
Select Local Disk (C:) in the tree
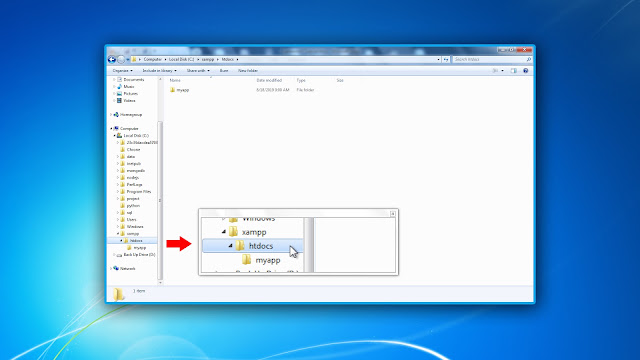133,136
